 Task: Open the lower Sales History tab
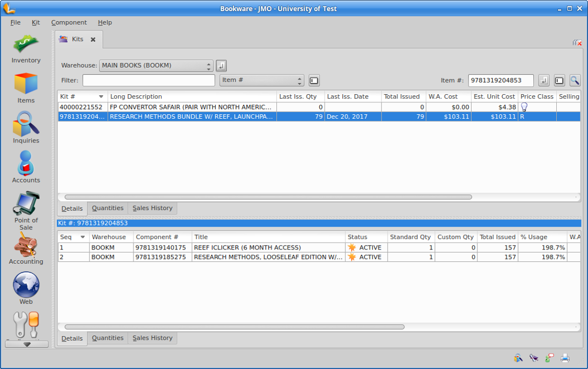[152, 338]
